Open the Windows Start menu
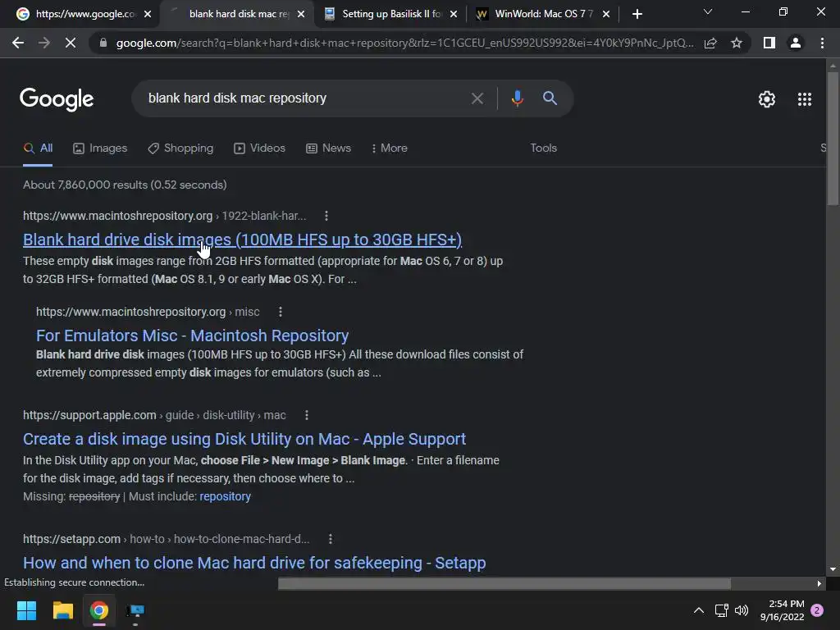 click(26, 610)
